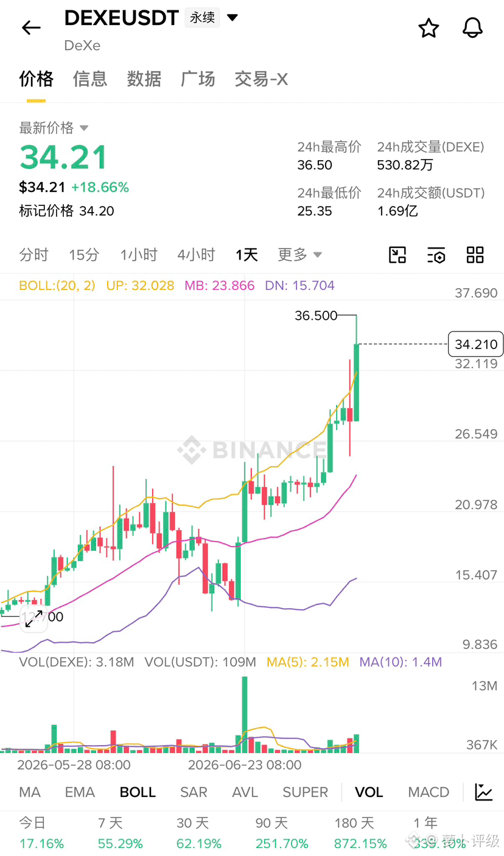Viewport: 504px width, 856px height.
Task: Select the 分时 timeframe
Action: [33, 255]
